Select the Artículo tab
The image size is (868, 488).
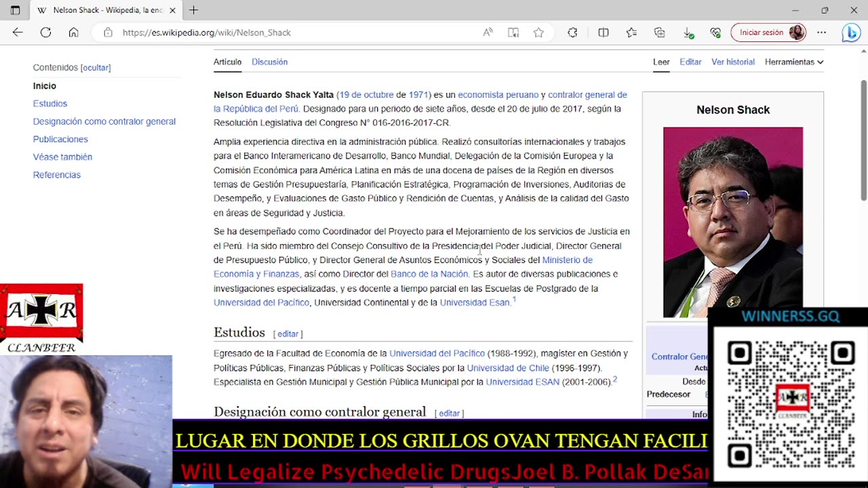pos(227,62)
